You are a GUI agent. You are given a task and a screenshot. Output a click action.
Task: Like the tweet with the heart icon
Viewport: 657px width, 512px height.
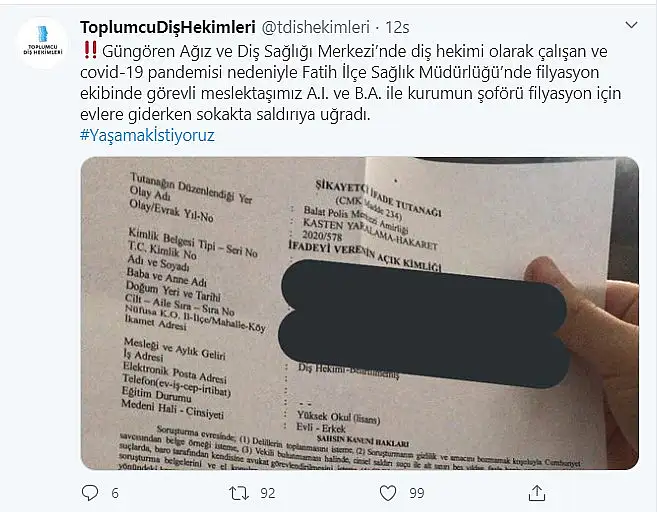click(x=388, y=493)
